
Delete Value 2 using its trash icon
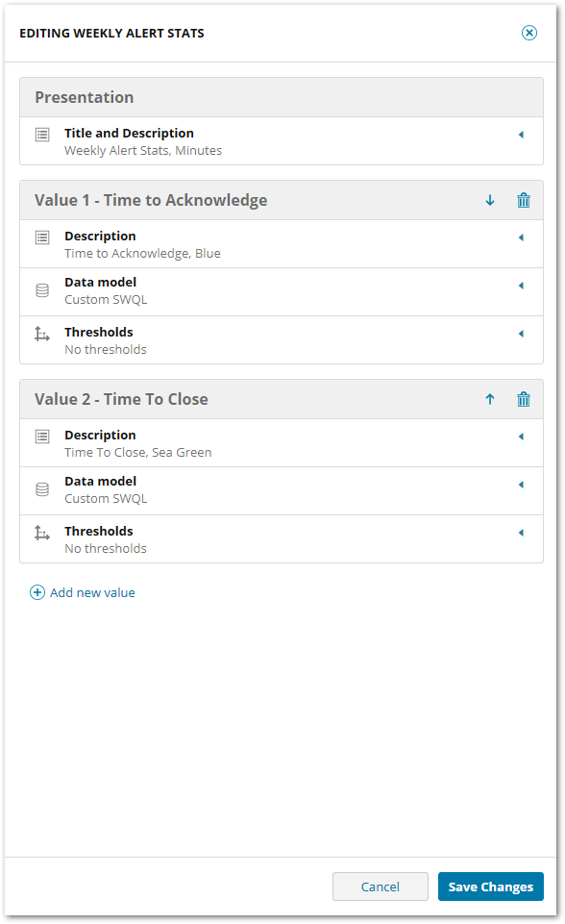pos(524,398)
